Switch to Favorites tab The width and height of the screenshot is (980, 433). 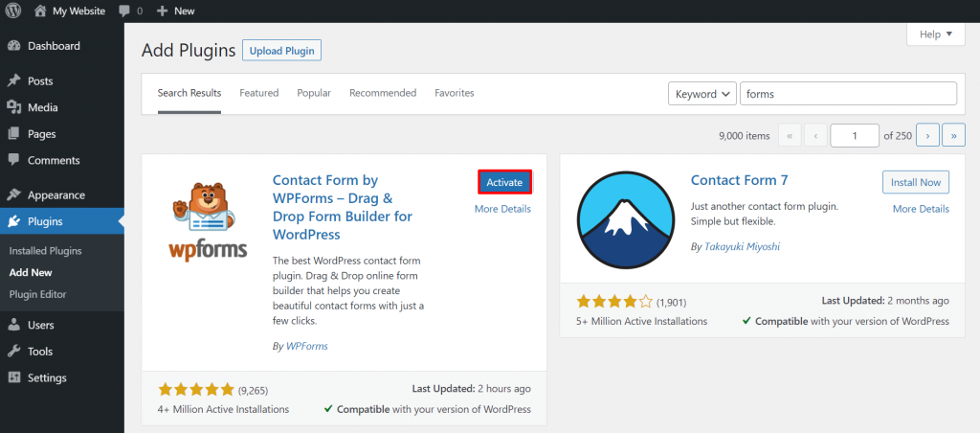point(455,93)
